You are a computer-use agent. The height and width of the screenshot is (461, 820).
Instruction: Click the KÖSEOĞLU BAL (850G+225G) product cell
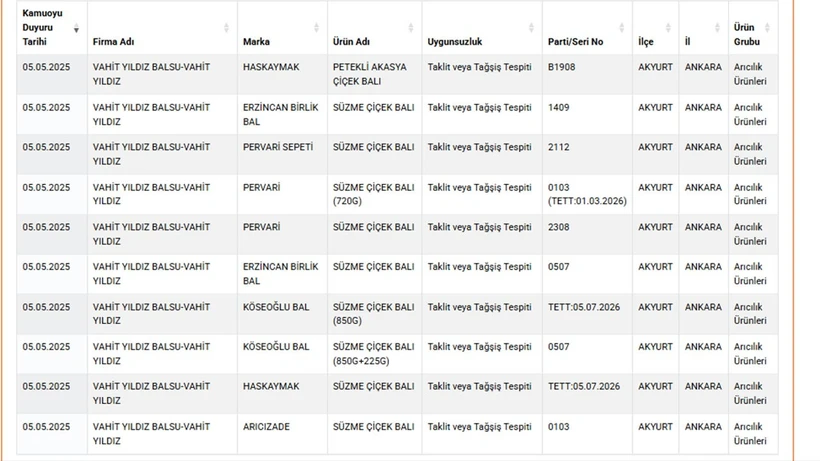click(373, 354)
